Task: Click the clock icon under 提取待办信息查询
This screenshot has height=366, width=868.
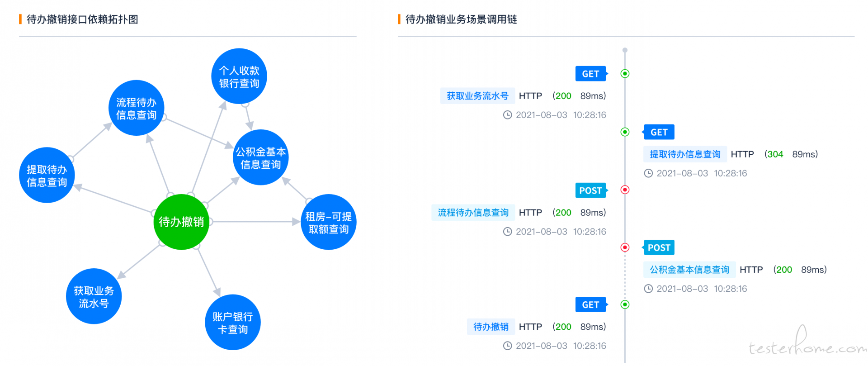Action: (648, 173)
